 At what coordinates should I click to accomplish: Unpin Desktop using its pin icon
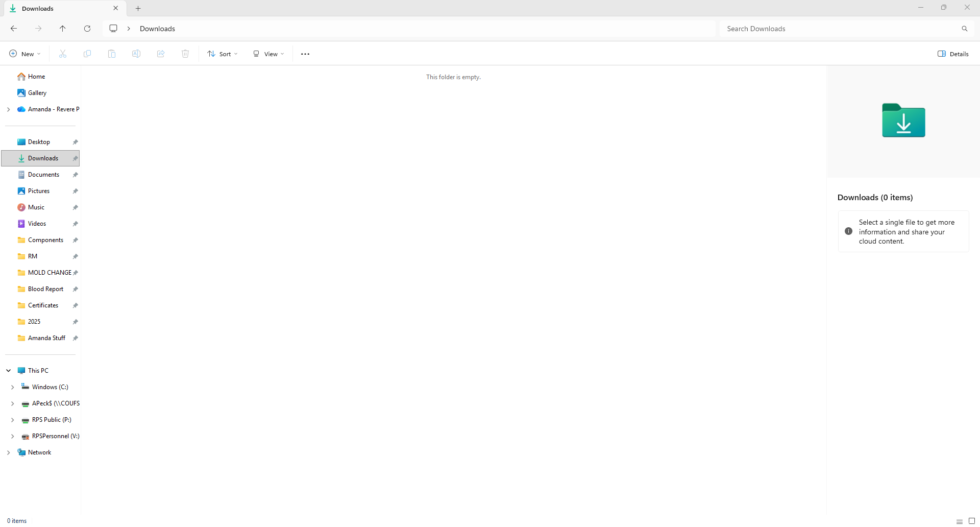coord(76,142)
